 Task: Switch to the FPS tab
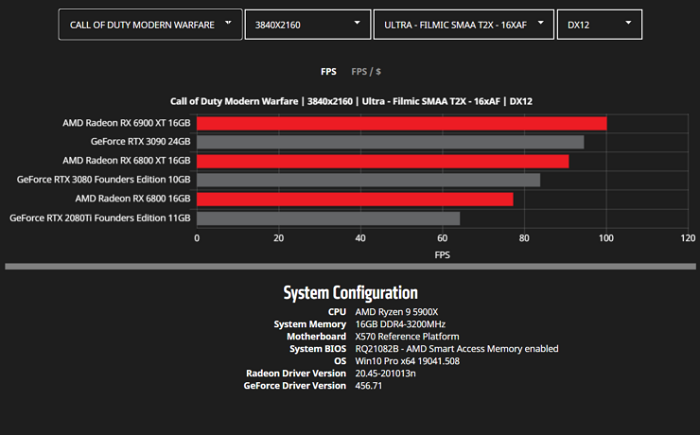point(328,72)
